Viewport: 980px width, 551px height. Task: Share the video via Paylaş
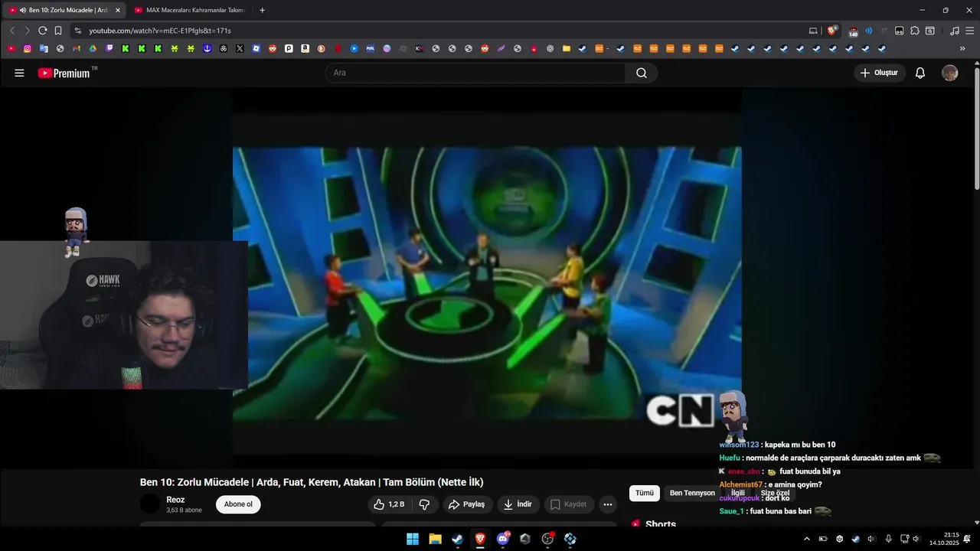466,504
